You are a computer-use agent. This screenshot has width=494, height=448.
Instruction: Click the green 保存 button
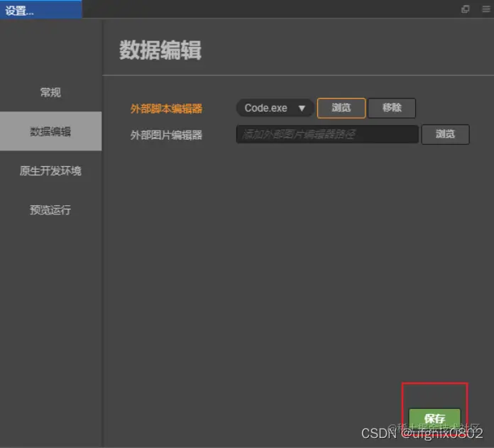click(434, 418)
